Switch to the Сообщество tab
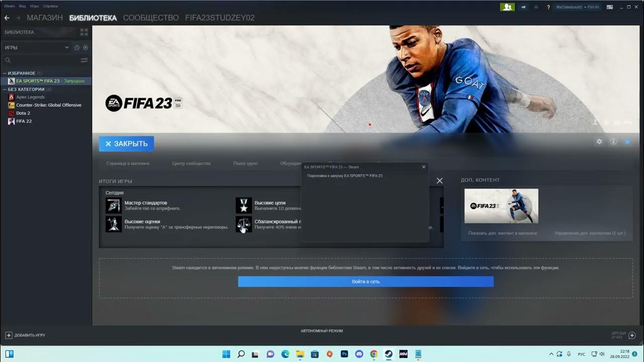The height and width of the screenshot is (362, 644). click(151, 18)
